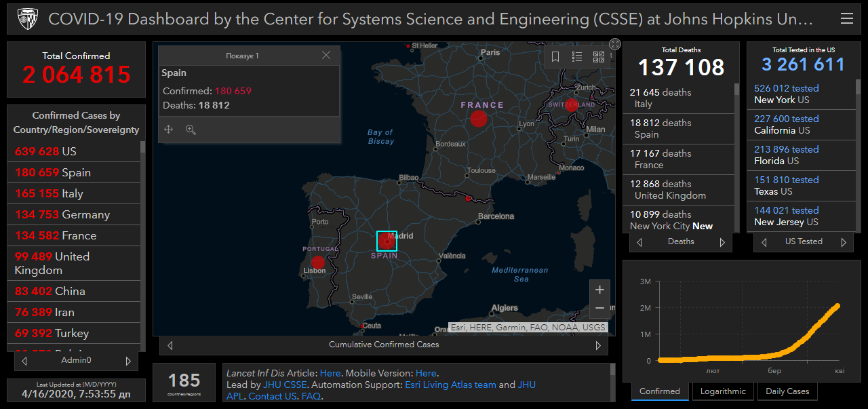The width and height of the screenshot is (868, 409).
Task: Select China in the country list
Action: pos(73,291)
